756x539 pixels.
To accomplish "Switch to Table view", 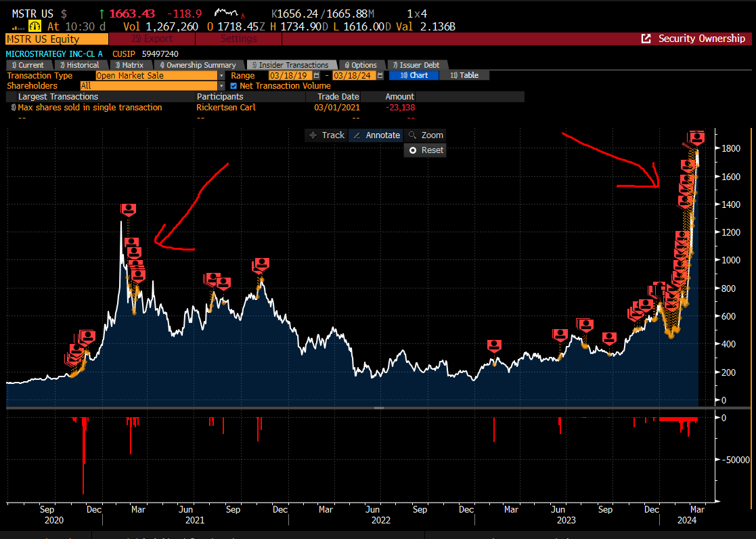I will pyautogui.click(x=464, y=75).
